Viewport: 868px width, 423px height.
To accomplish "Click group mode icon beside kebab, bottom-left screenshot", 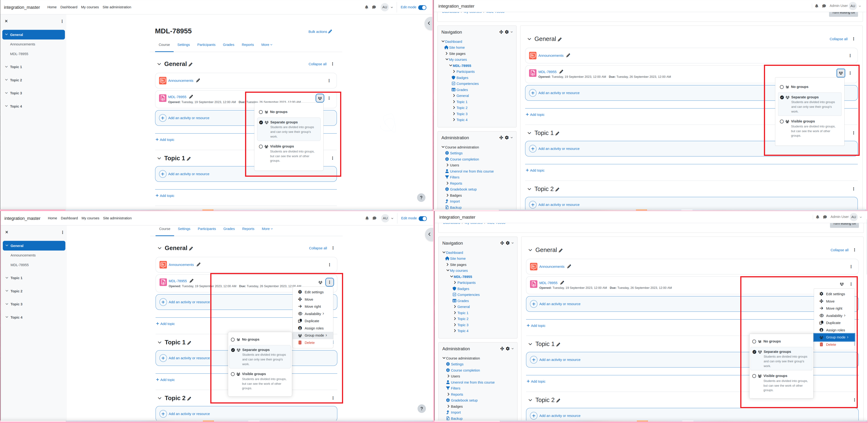I will (320, 282).
